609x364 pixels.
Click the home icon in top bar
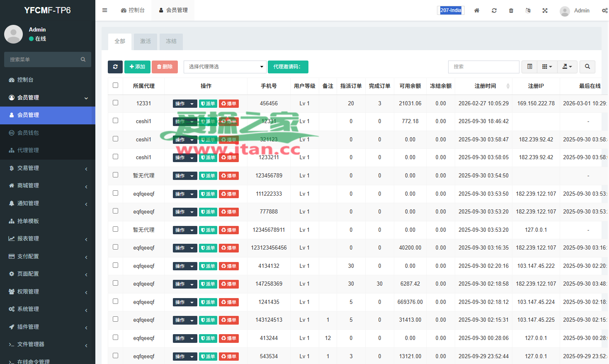click(x=477, y=10)
